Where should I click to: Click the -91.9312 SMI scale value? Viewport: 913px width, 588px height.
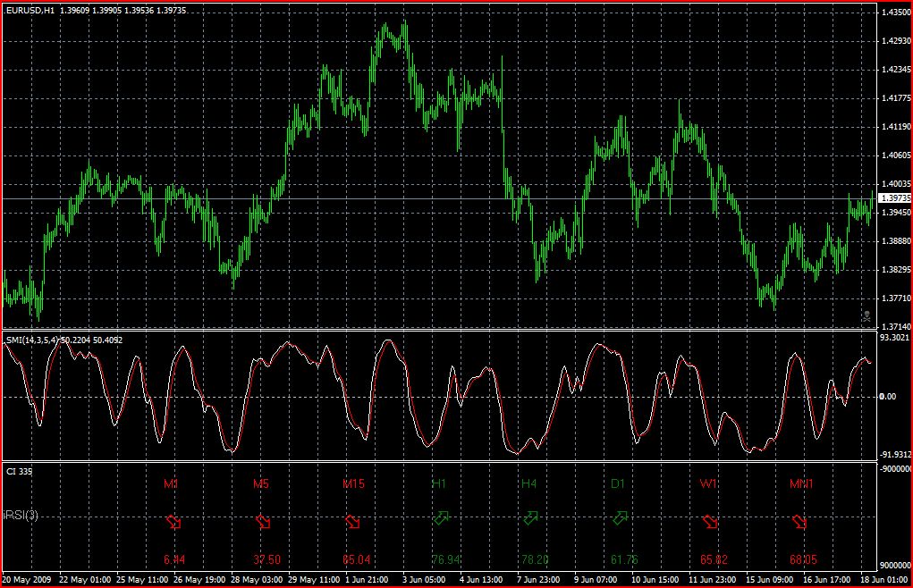[x=895, y=454]
